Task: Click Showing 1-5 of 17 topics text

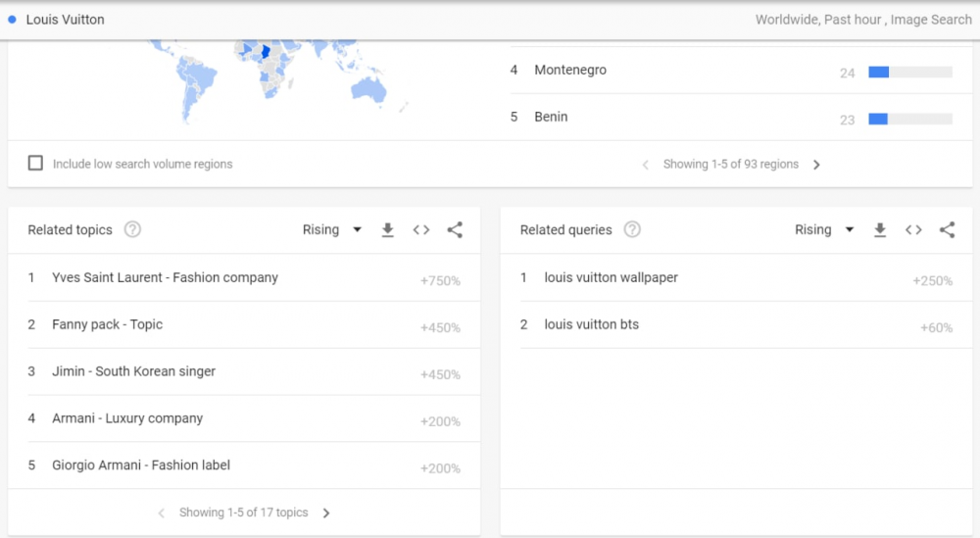Action: [x=244, y=513]
